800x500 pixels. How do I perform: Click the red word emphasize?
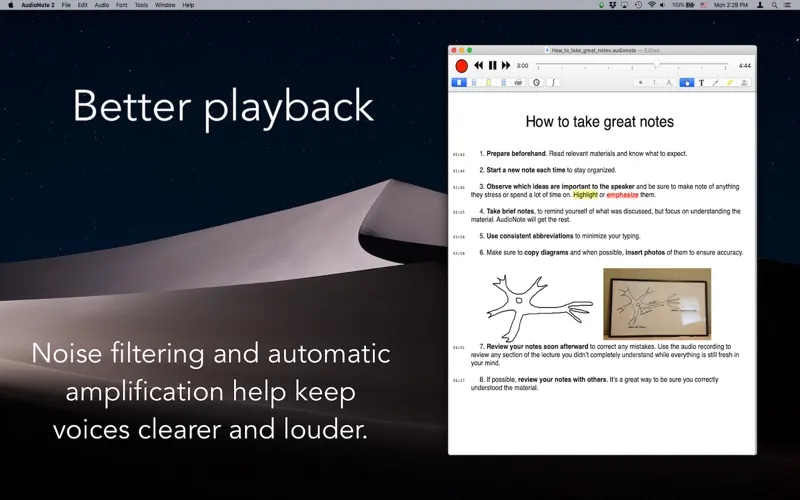[x=622, y=195]
